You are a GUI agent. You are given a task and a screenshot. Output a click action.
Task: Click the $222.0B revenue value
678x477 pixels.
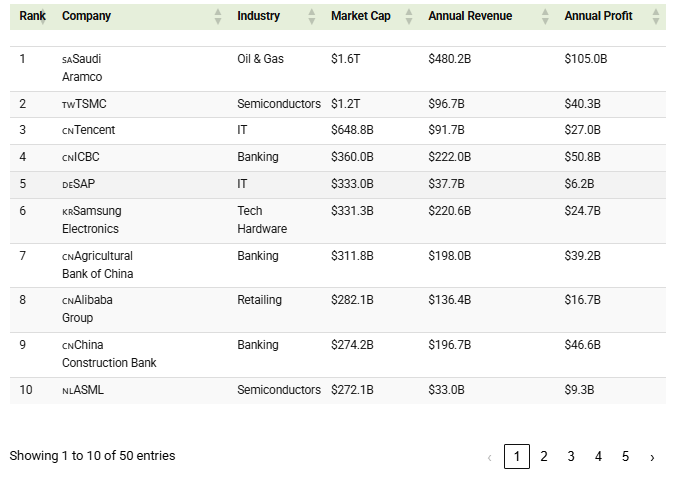pyautogui.click(x=450, y=157)
